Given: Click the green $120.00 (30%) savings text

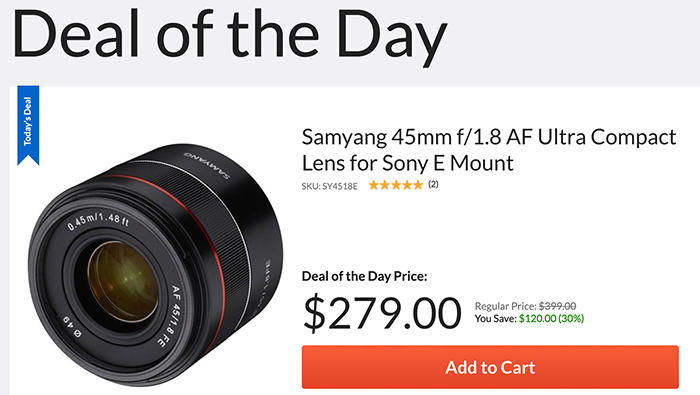Looking at the screenshot, I should point(551,319).
